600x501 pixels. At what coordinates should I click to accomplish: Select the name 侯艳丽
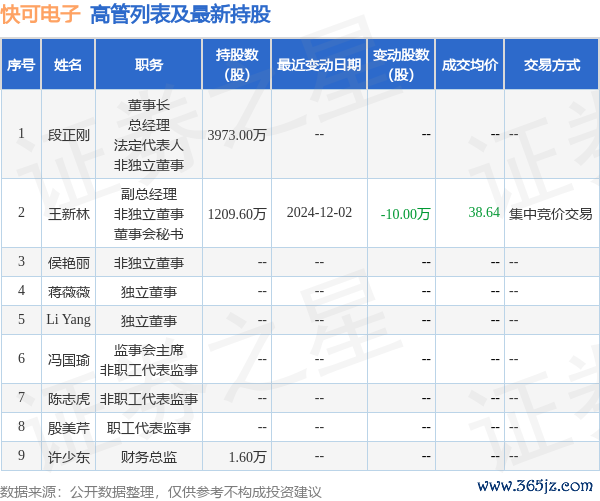[x=68, y=263]
